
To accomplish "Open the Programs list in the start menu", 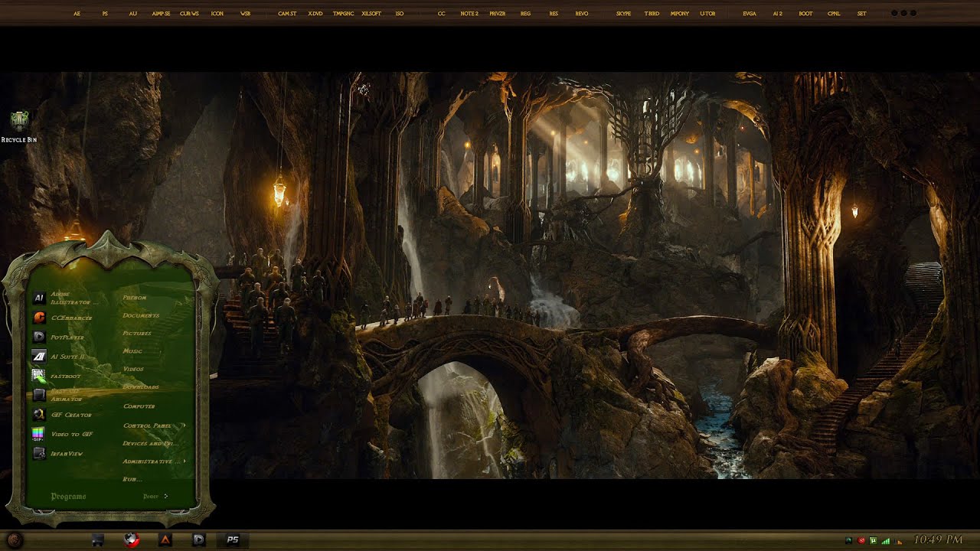I will [68, 497].
